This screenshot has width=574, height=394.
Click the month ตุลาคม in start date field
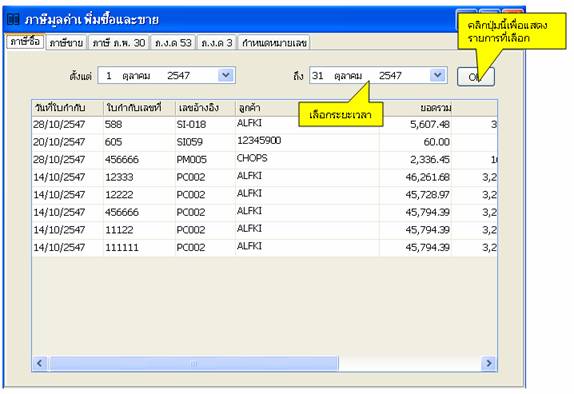(136, 76)
